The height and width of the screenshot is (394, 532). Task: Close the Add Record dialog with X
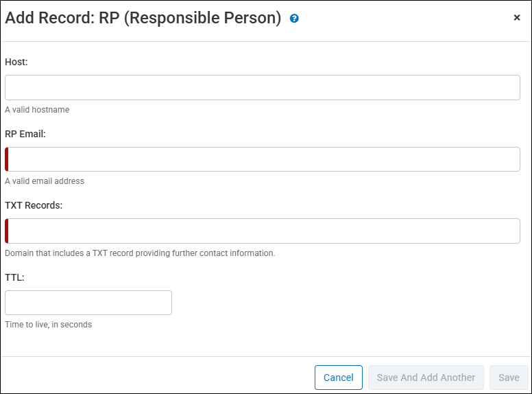pyautogui.click(x=517, y=18)
